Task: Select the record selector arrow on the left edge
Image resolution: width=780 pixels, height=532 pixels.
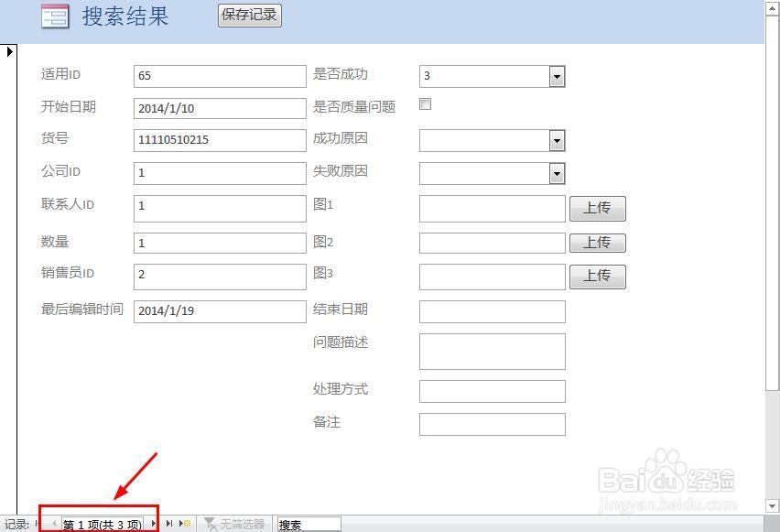Action: [9, 52]
